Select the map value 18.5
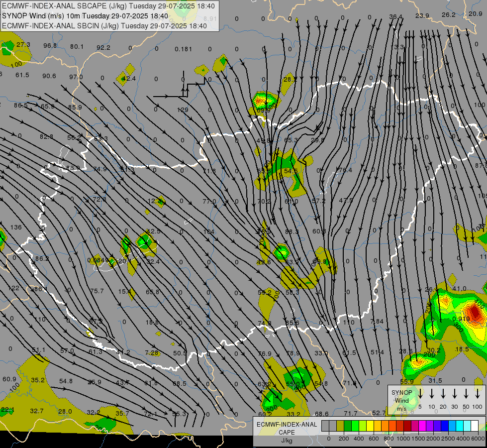This screenshot has height=448, width=487. (462, 349)
